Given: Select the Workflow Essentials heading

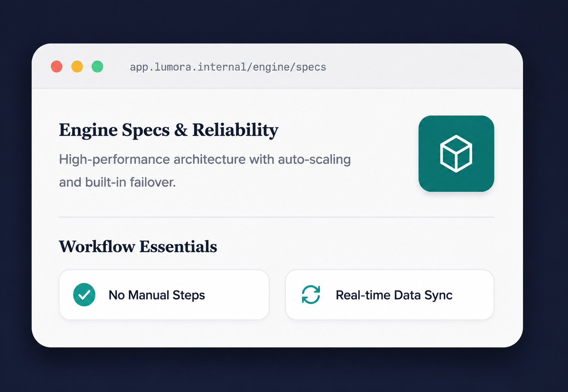Looking at the screenshot, I should coord(138,247).
